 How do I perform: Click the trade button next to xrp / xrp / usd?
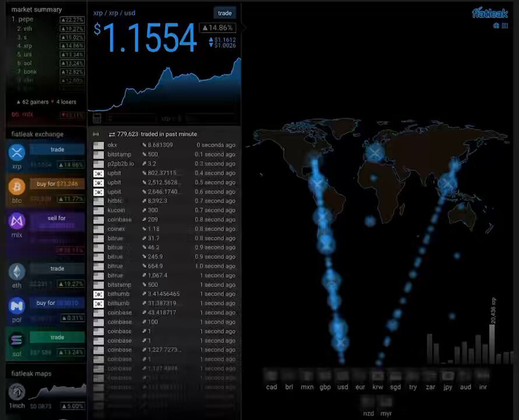tap(225, 13)
